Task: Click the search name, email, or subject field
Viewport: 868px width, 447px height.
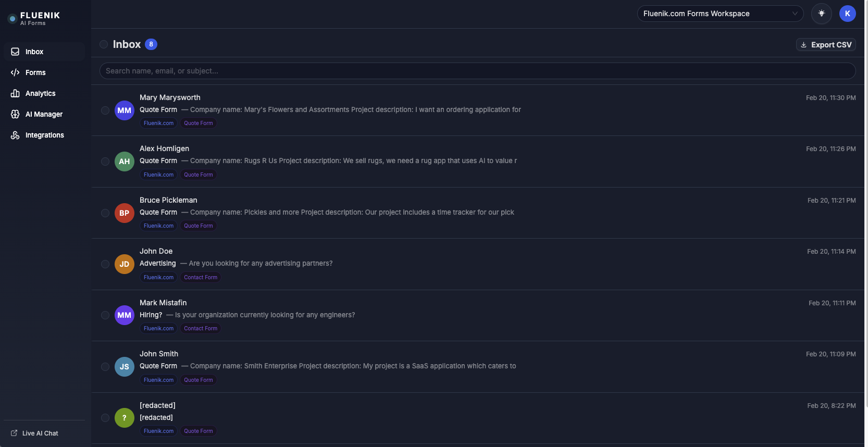Action: coord(477,71)
